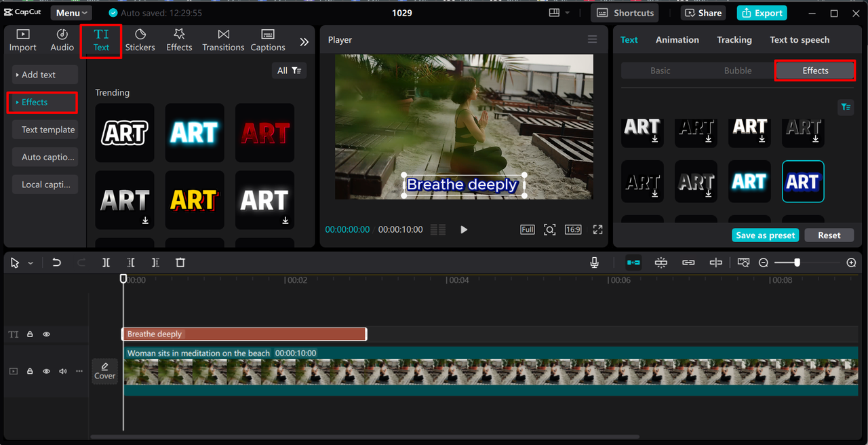Viewport: 868px width, 445px height.
Task: Open the Transitions tab
Action: (x=223, y=41)
